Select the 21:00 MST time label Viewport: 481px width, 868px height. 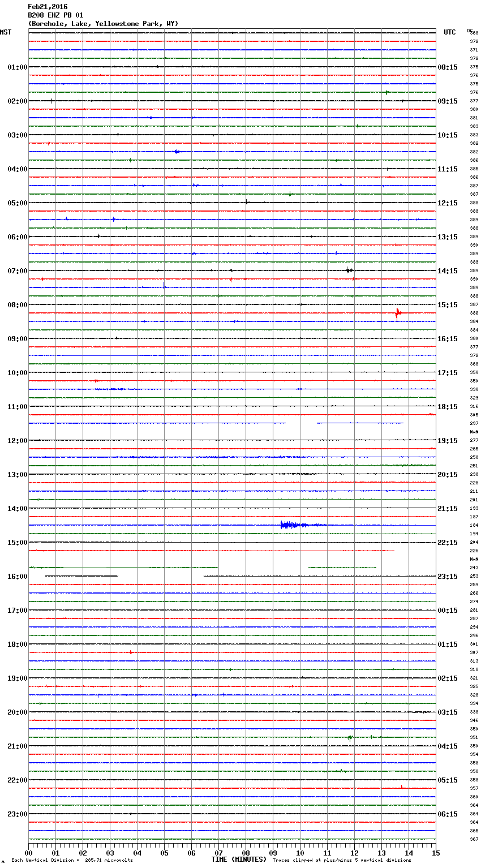point(18,746)
